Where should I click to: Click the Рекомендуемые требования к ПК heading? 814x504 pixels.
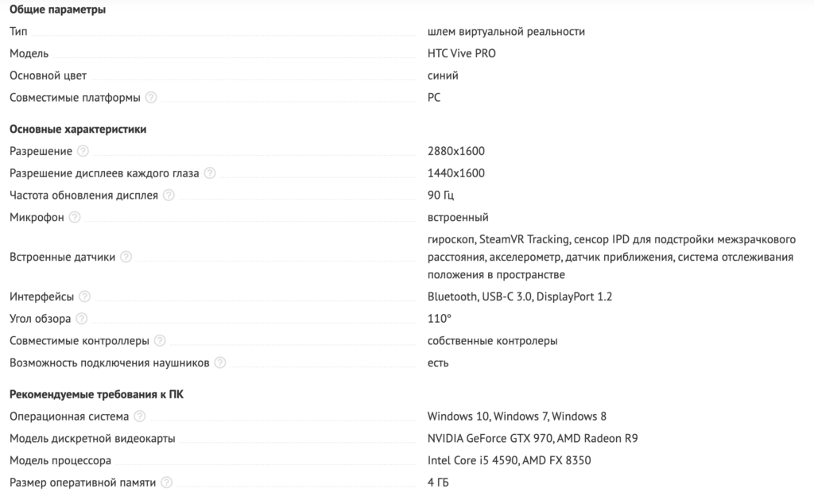pyautogui.click(x=96, y=394)
